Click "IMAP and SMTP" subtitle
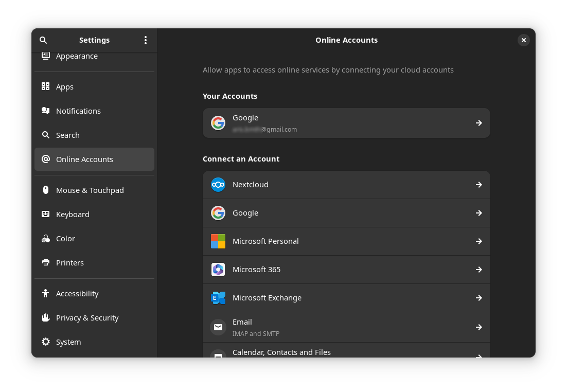The image size is (567, 392). pyautogui.click(x=256, y=334)
